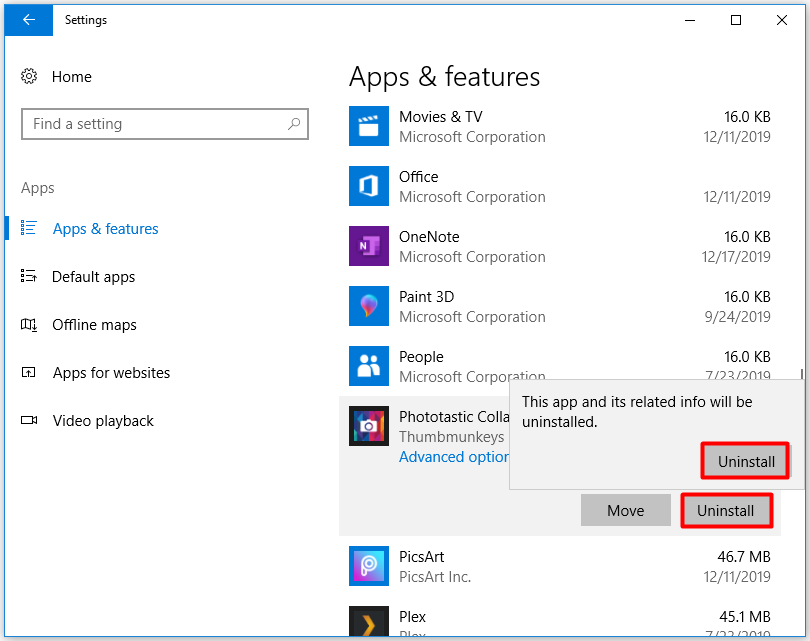Screen dimensions: 810x641
Task: Focus the Find a setting search box
Action: 165,124
